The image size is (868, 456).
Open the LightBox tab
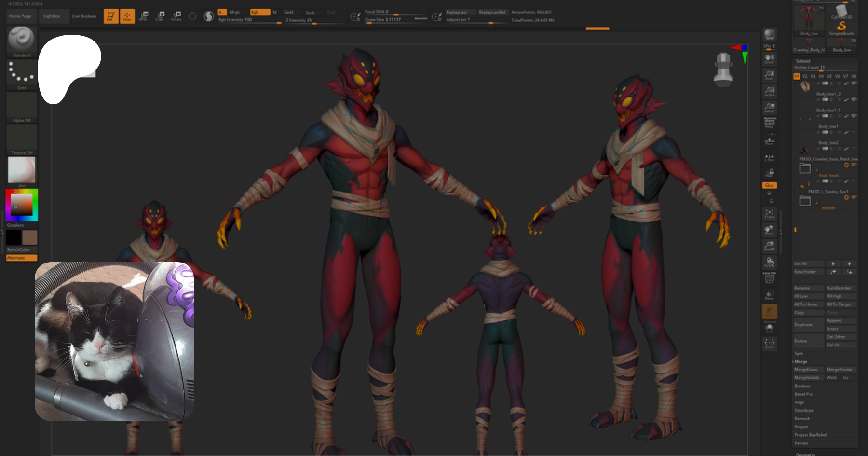(52, 16)
